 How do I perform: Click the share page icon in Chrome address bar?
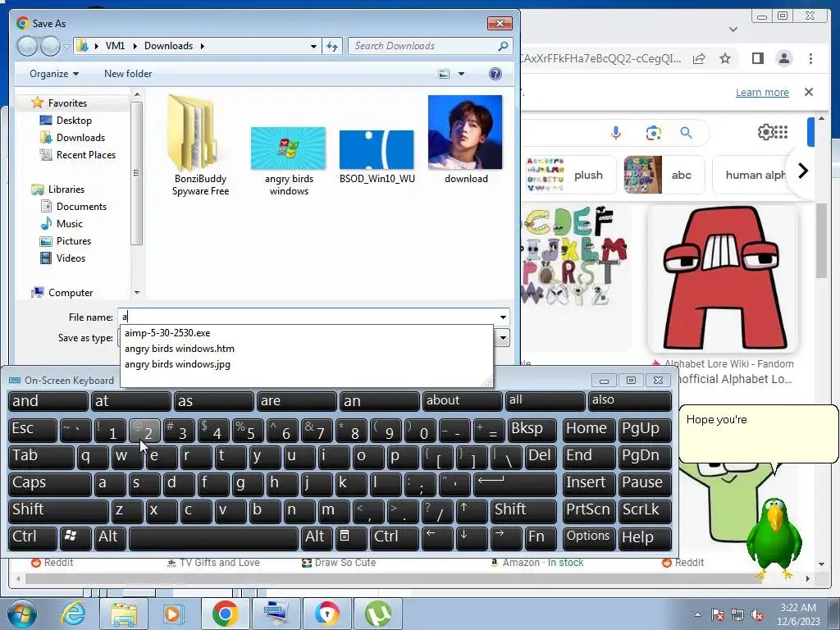pyautogui.click(x=699, y=58)
